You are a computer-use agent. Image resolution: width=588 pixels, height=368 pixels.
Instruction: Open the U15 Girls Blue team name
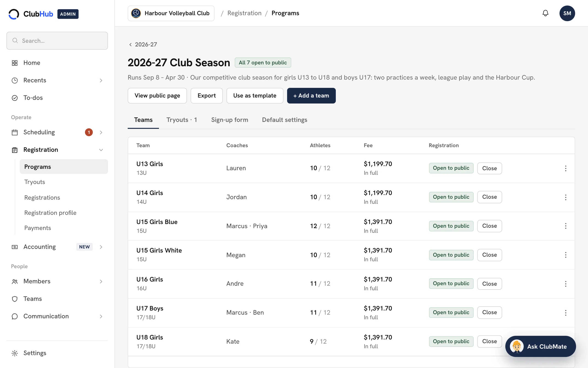click(x=157, y=222)
